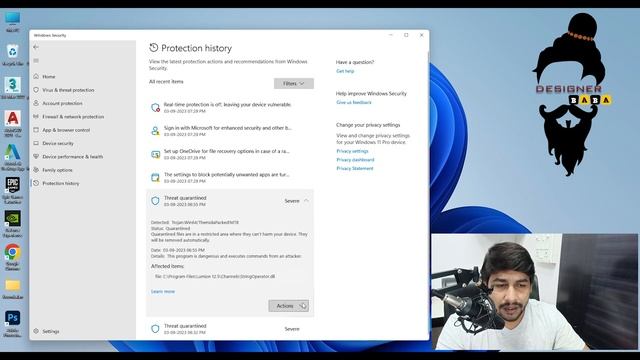Click the Home icon in sidebar

36,76
